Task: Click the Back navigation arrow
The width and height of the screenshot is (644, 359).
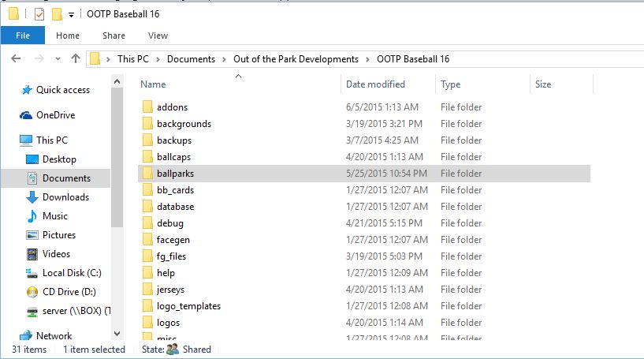Action: click(17, 59)
